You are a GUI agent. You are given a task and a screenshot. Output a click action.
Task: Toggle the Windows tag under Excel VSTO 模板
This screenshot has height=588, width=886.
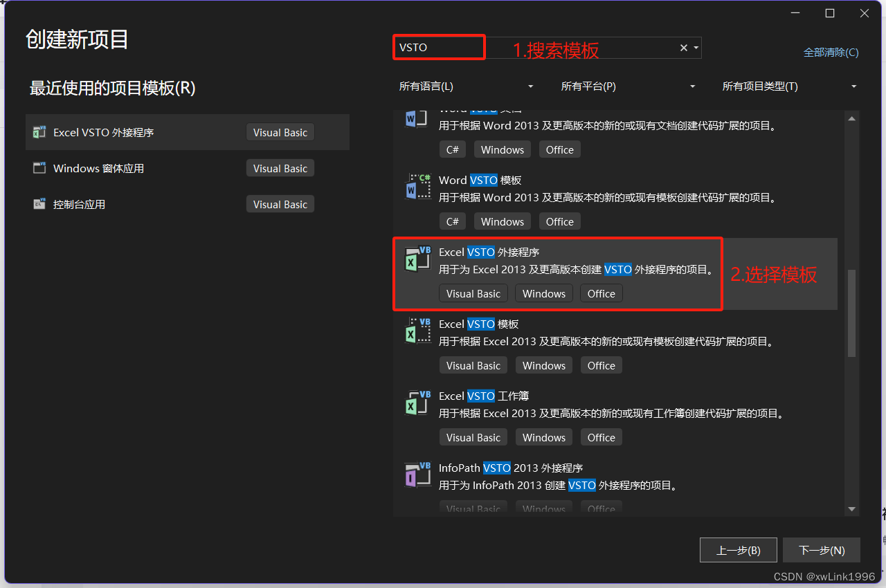coord(543,365)
